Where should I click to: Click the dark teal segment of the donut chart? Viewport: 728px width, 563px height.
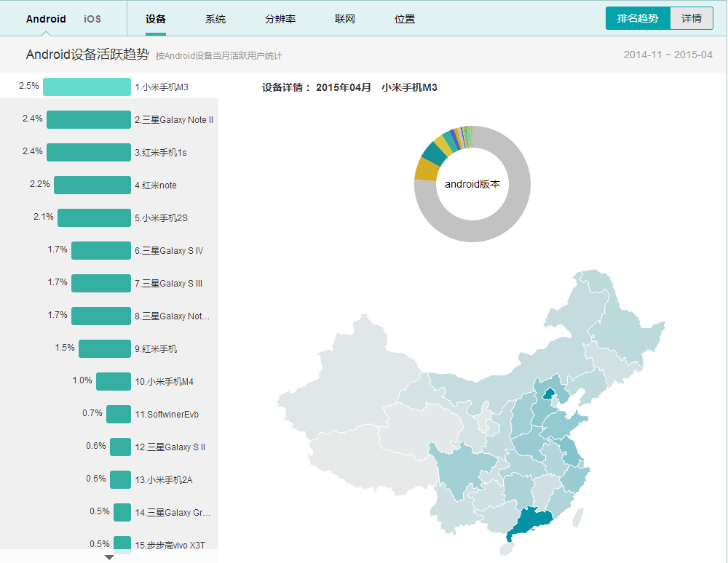coord(435,153)
